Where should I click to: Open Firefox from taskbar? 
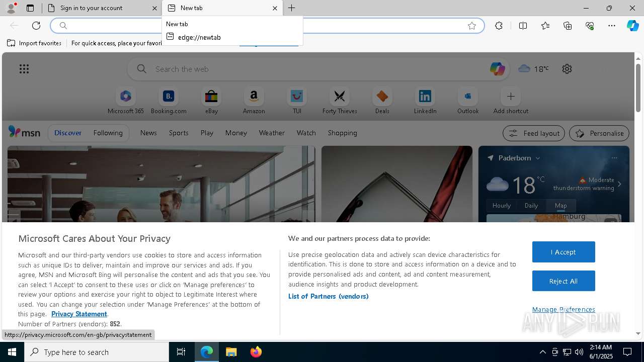coord(256,352)
